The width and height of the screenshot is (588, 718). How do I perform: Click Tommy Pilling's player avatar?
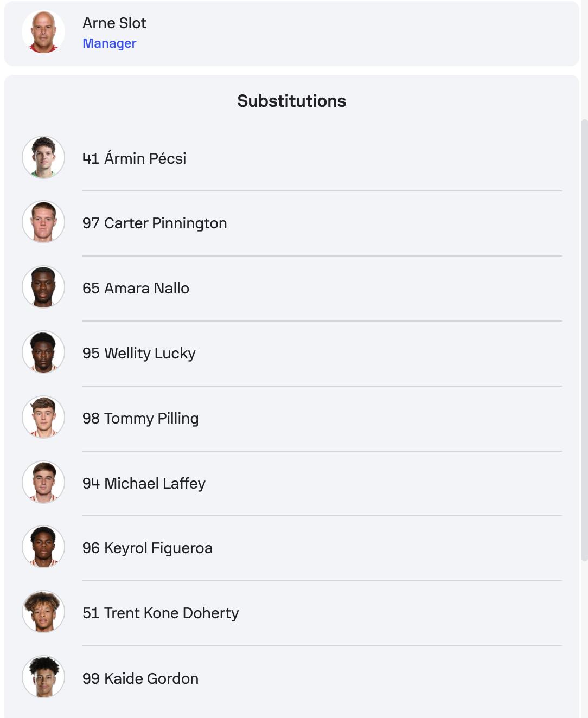[x=43, y=418]
